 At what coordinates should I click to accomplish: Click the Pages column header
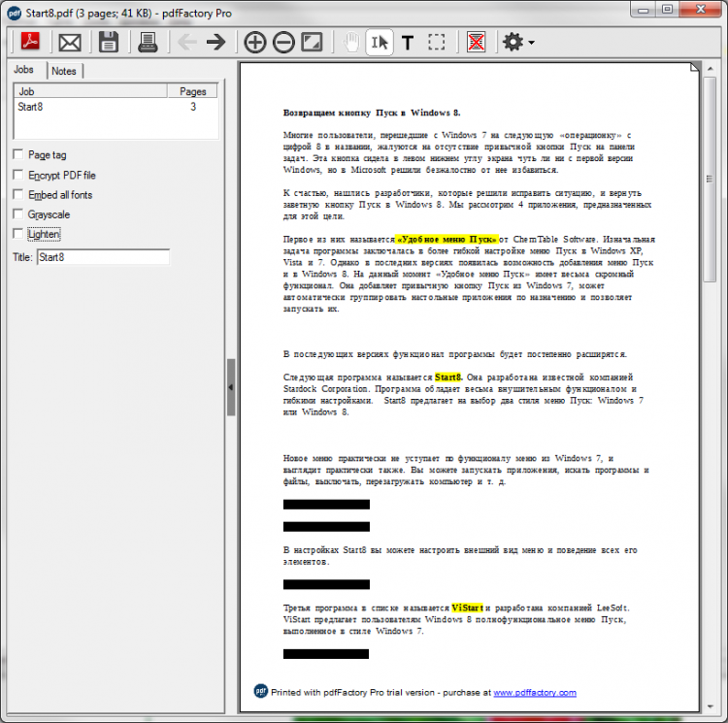[193, 91]
